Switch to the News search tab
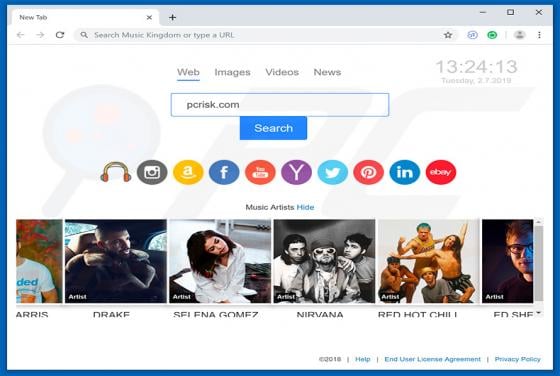The height and width of the screenshot is (376, 560). coord(327,72)
